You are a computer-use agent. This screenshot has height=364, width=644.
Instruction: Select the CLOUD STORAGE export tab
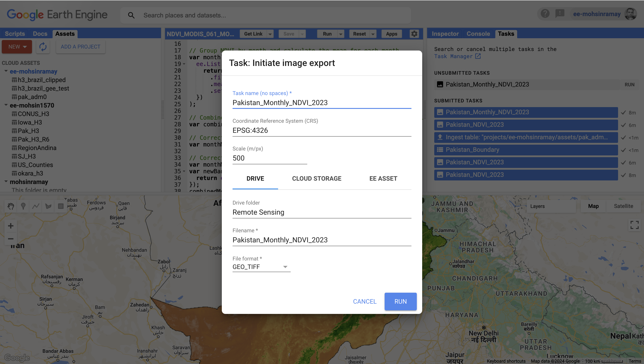[x=316, y=178]
